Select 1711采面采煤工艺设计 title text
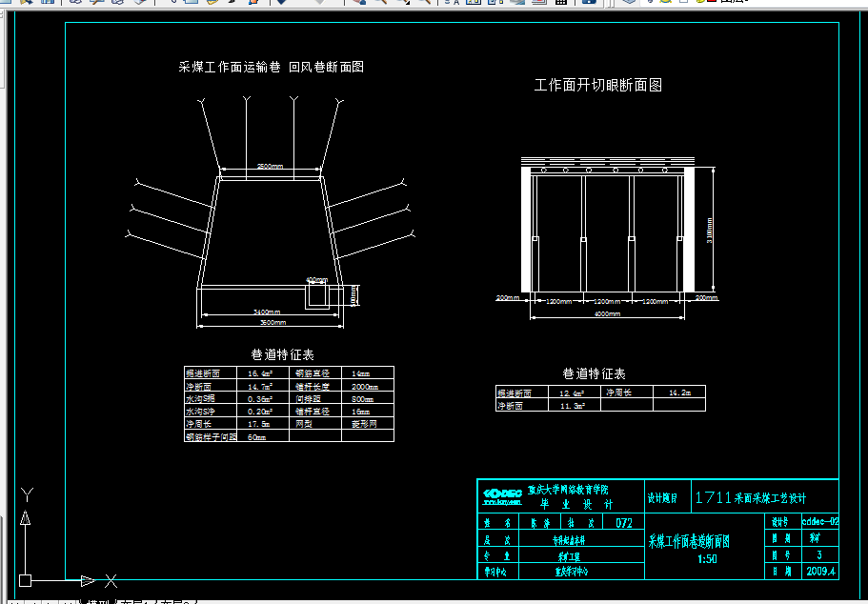Viewport: 868px width, 604px height. point(750,497)
